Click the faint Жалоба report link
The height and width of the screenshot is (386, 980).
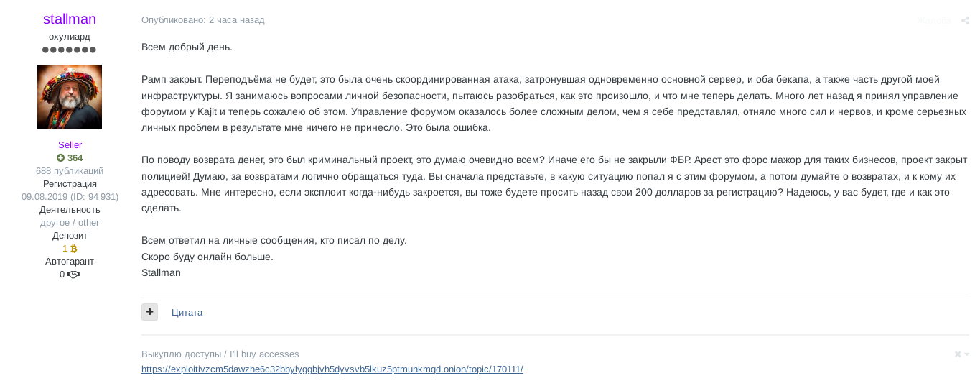[934, 21]
